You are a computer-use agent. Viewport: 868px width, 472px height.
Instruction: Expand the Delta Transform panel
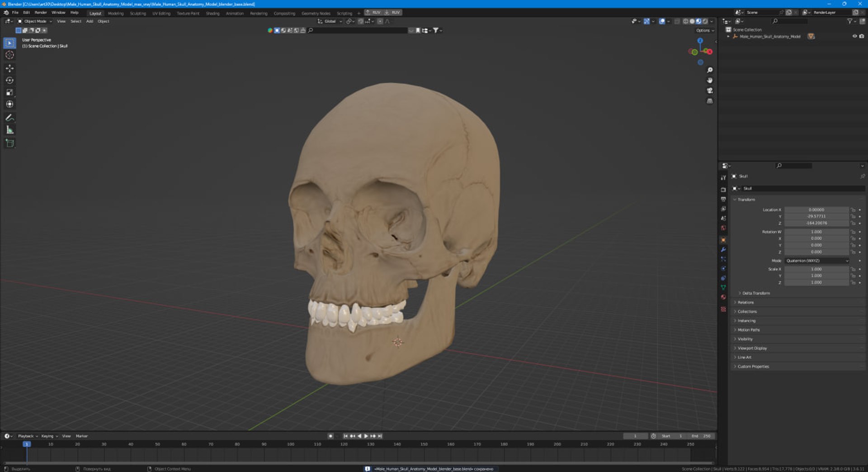(x=756, y=293)
